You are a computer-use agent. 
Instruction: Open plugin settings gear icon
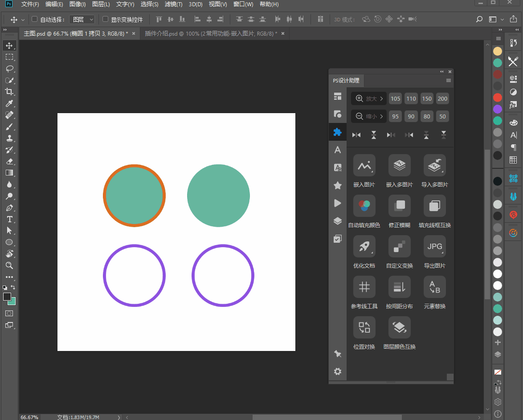coord(338,371)
